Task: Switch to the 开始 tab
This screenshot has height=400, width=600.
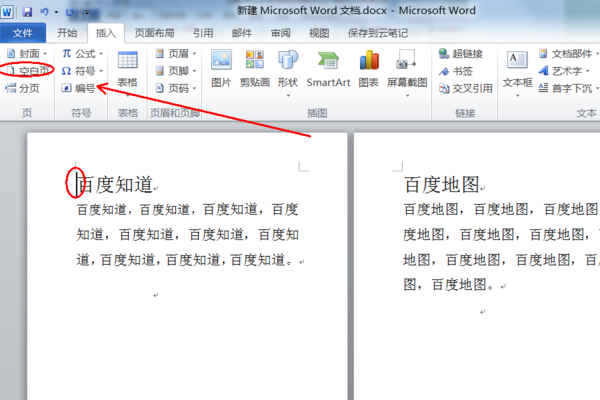Action: pyautogui.click(x=67, y=33)
